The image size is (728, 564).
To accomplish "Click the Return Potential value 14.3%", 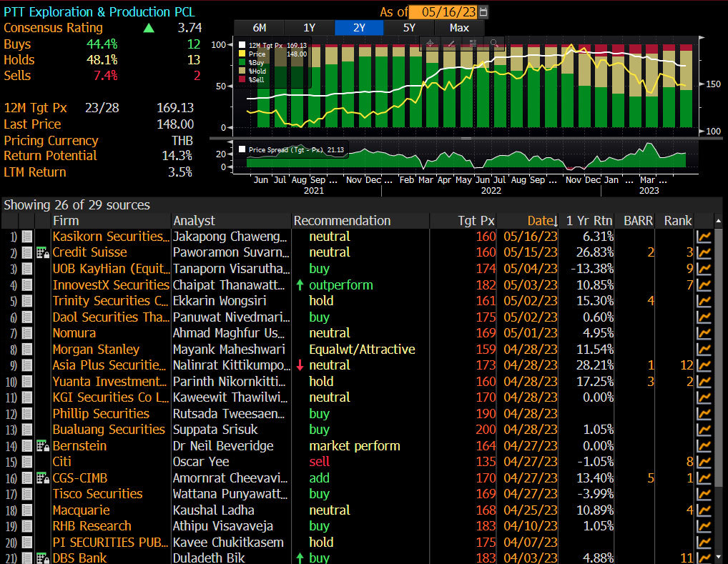I will tap(177, 156).
